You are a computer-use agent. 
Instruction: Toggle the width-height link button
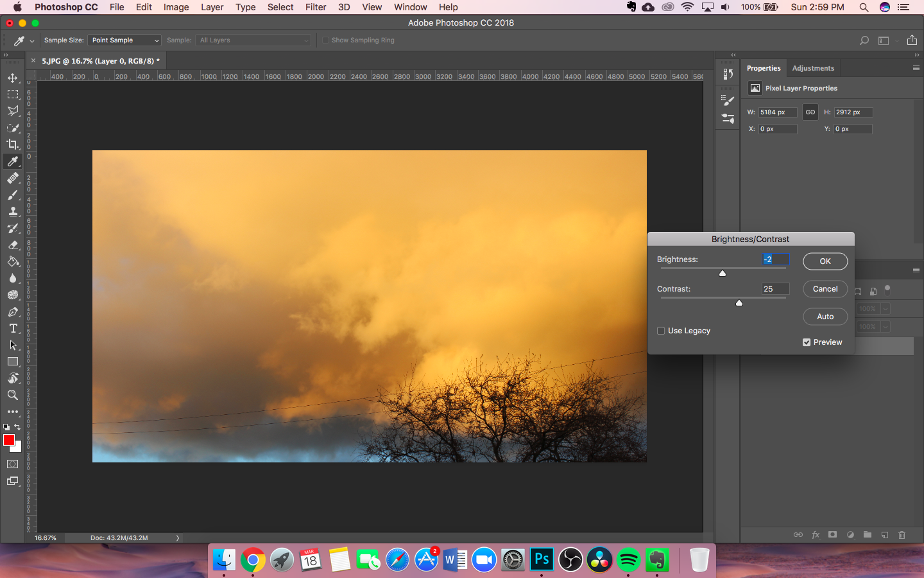tap(810, 112)
